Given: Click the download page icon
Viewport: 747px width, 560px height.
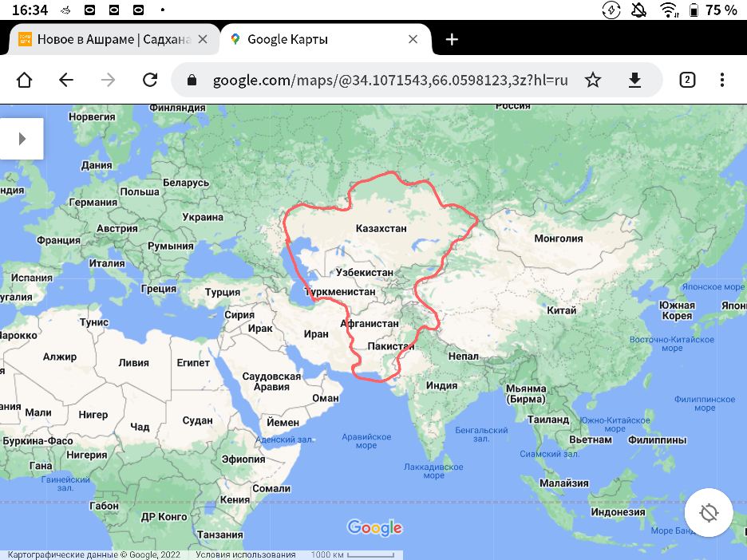Looking at the screenshot, I should click(634, 80).
